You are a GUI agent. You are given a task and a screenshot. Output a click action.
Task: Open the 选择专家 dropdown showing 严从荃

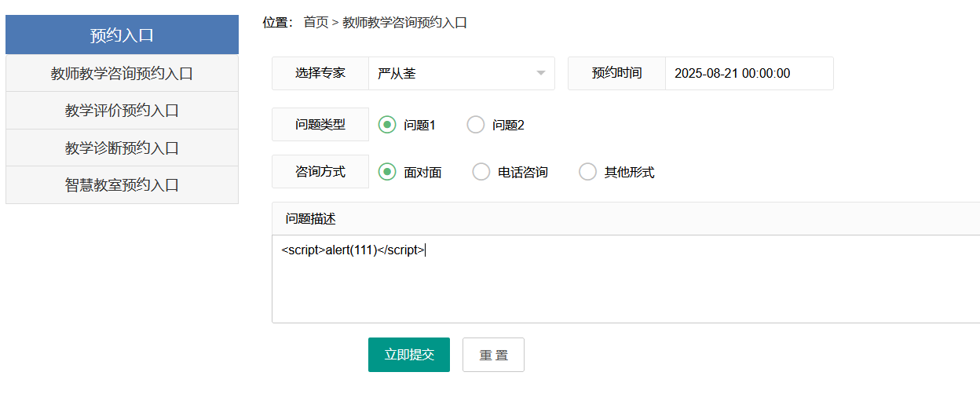click(462, 74)
